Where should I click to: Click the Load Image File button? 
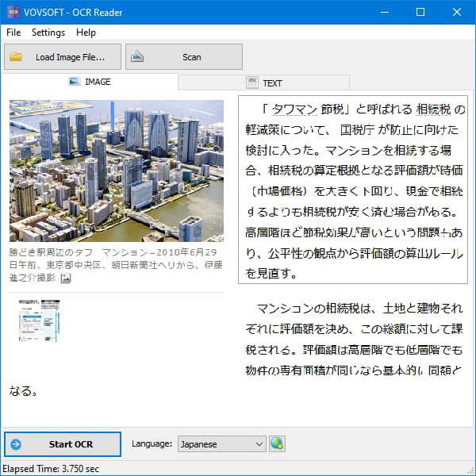(63, 57)
